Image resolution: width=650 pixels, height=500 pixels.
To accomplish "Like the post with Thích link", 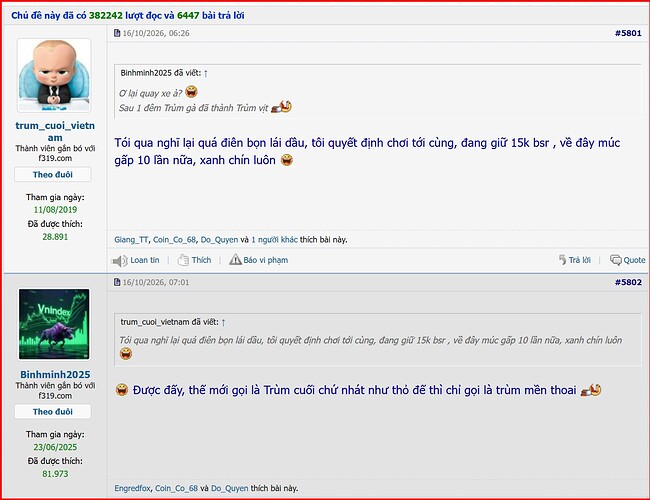I will coord(201,260).
